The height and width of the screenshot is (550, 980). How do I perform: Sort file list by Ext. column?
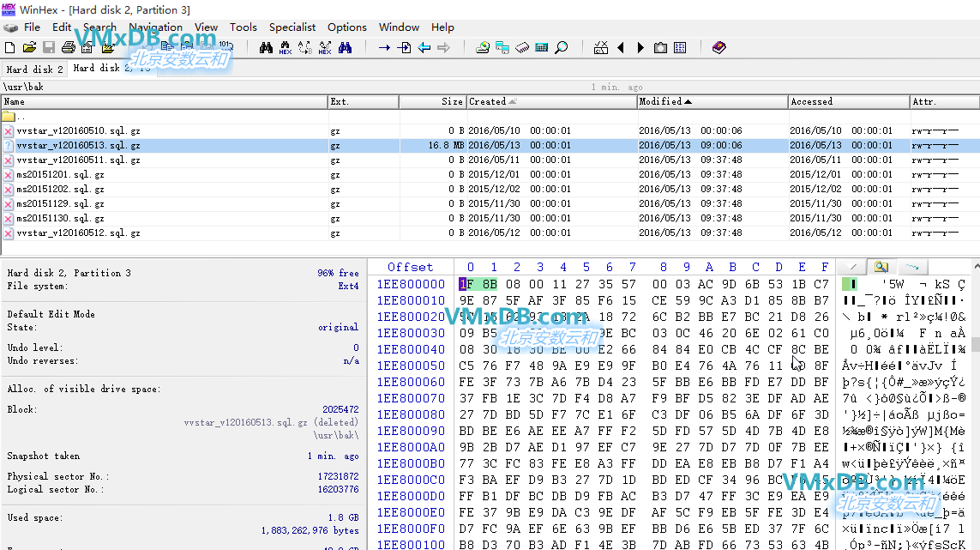coord(364,101)
